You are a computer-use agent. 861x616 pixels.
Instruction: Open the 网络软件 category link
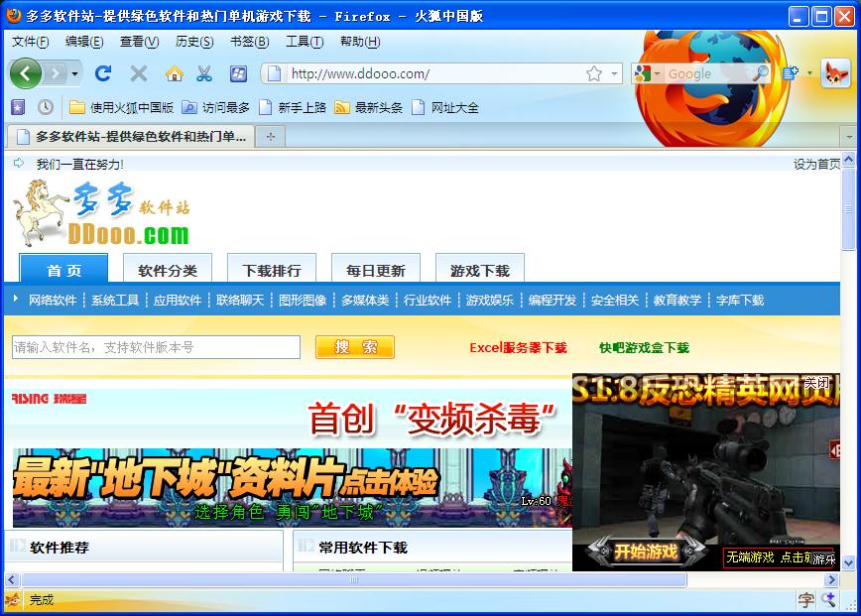pyautogui.click(x=53, y=300)
